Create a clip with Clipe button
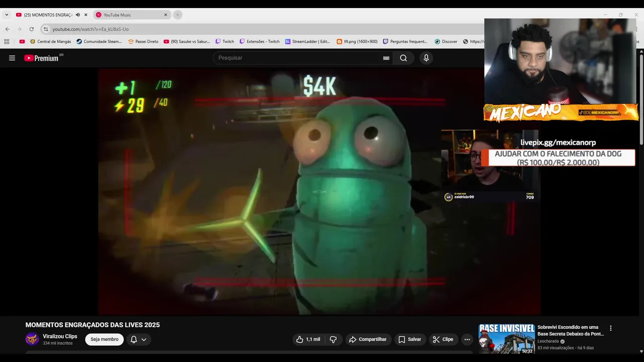The height and width of the screenshot is (362, 644). (443, 339)
